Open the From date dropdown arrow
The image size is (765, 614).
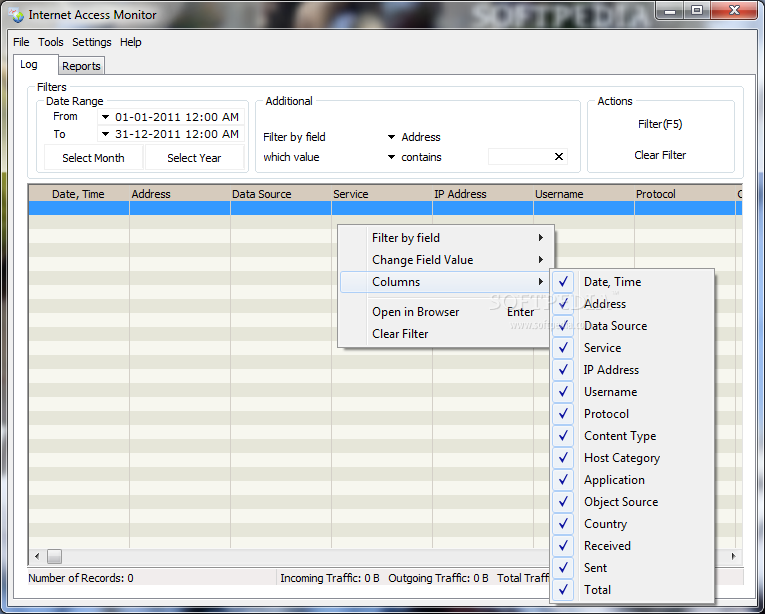pyautogui.click(x=105, y=117)
